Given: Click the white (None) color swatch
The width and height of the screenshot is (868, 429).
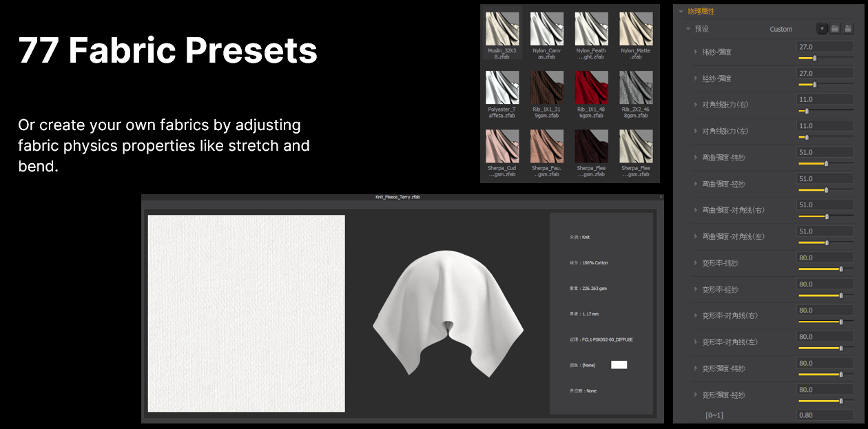Looking at the screenshot, I should [618, 364].
